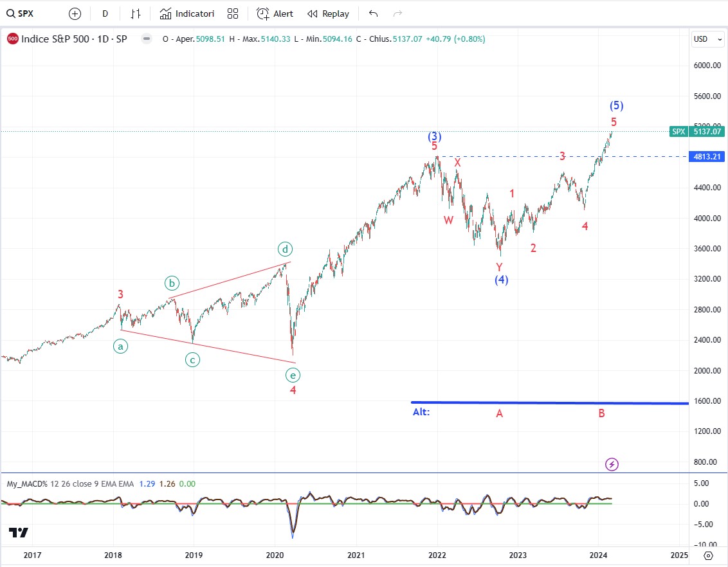The height and width of the screenshot is (567, 728).
Task: Select the blue (5) wave label
Action: pos(616,105)
